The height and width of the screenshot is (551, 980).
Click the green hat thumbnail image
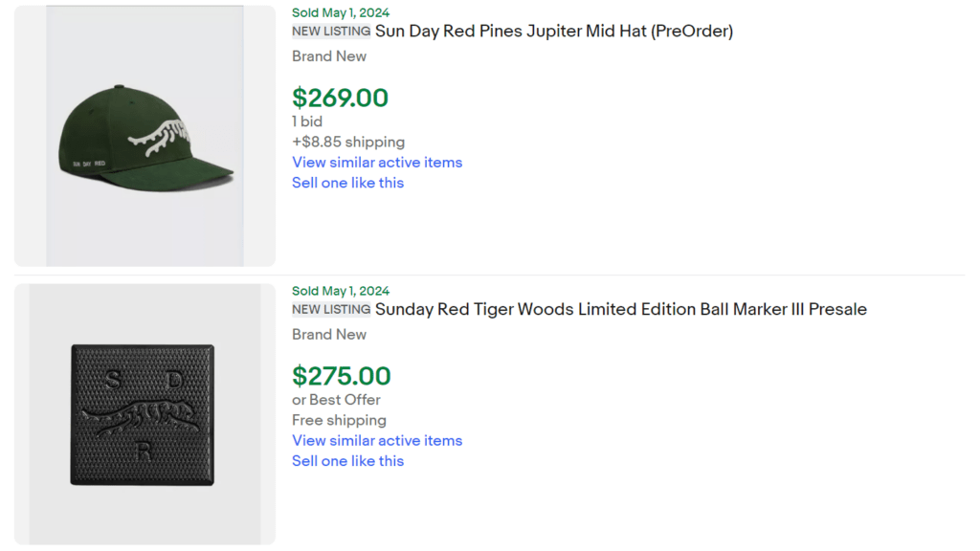(x=144, y=134)
